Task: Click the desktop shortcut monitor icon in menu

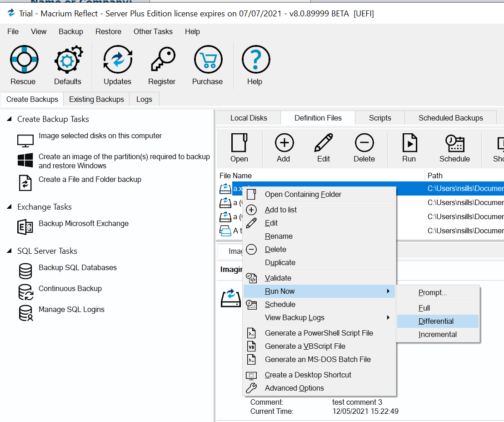Action: pos(251,375)
